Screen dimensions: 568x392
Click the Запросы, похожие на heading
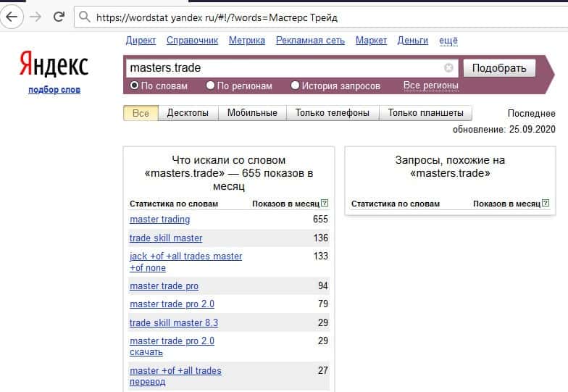point(450,167)
